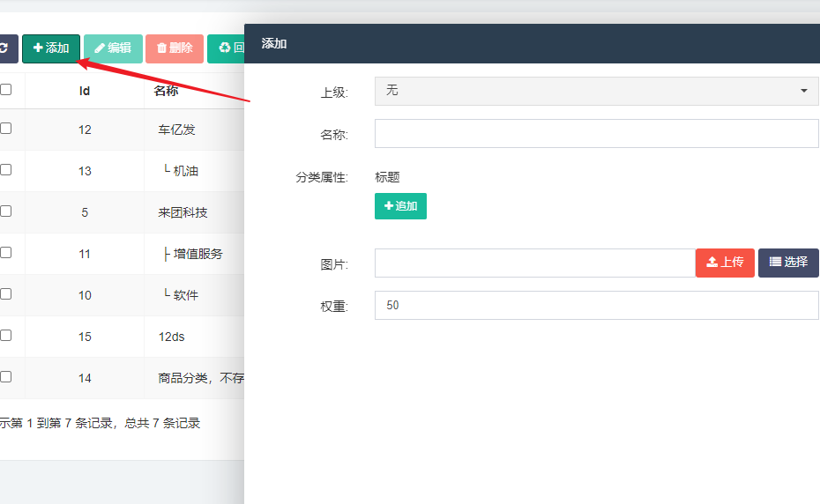Sort by the Id column header
Viewport: 820px width, 504px height.
pos(85,91)
